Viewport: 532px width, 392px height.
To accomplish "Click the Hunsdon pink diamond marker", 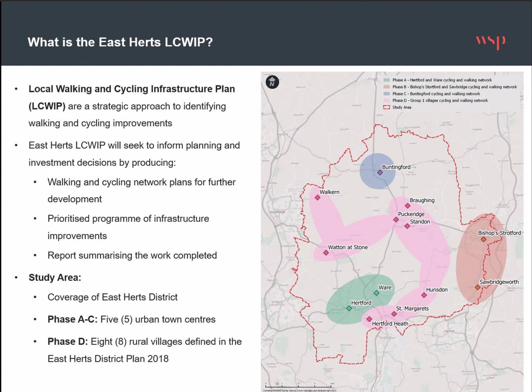I will (424, 295).
